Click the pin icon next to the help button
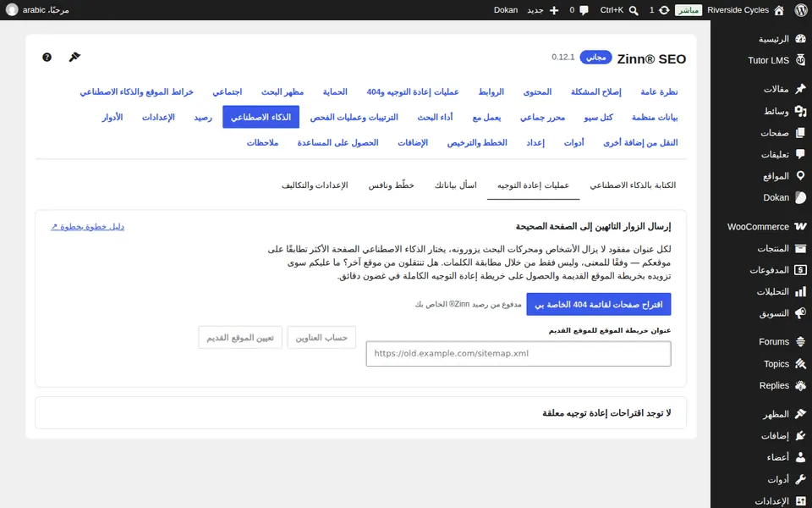Image resolution: width=812 pixels, height=508 pixels. tap(74, 57)
